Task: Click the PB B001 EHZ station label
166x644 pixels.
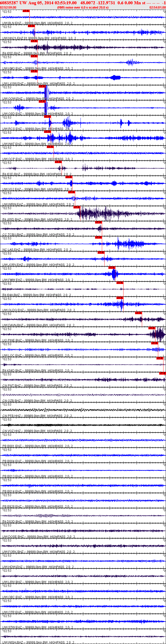Action: (x=37, y=446)
